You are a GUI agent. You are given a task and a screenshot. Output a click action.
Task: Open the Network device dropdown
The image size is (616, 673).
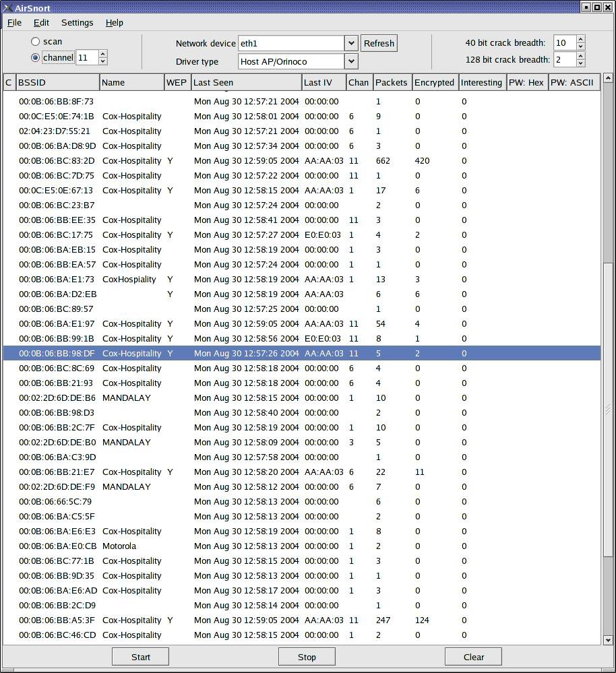(350, 43)
